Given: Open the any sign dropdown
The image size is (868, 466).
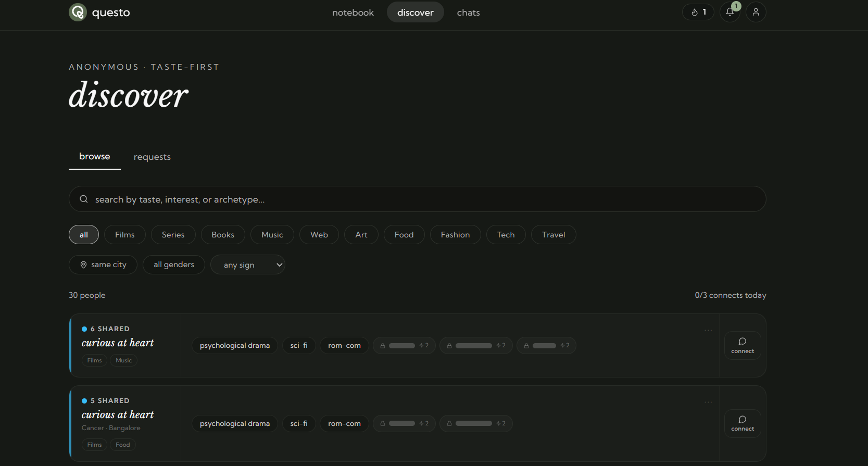Looking at the screenshot, I should [x=248, y=265].
